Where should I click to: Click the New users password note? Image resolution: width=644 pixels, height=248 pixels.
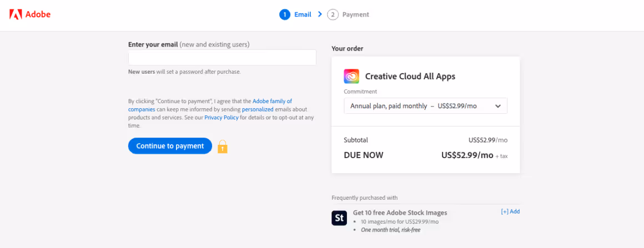(184, 72)
